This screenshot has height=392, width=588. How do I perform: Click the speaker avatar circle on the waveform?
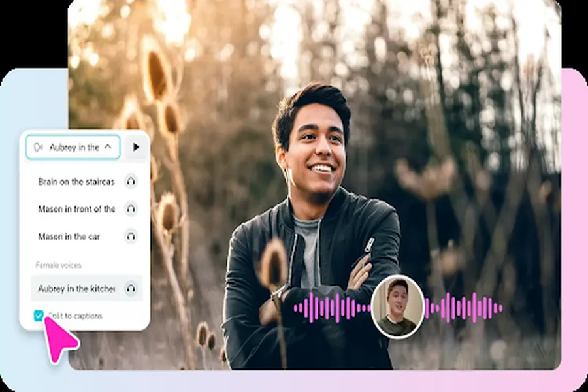pos(399,307)
